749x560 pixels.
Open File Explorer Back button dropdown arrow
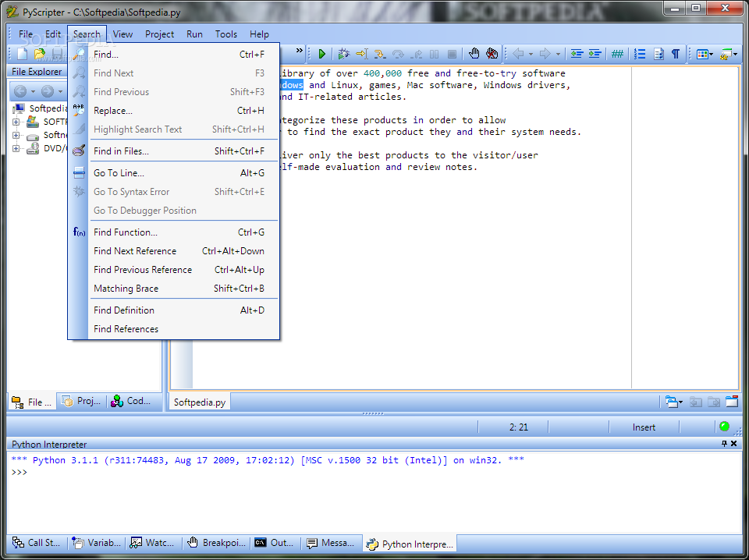[x=33, y=91]
